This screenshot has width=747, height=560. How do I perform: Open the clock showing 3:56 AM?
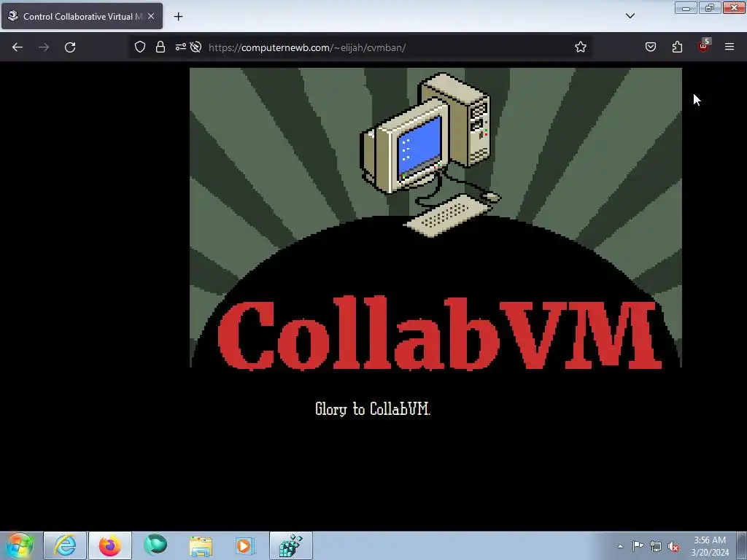click(x=710, y=546)
